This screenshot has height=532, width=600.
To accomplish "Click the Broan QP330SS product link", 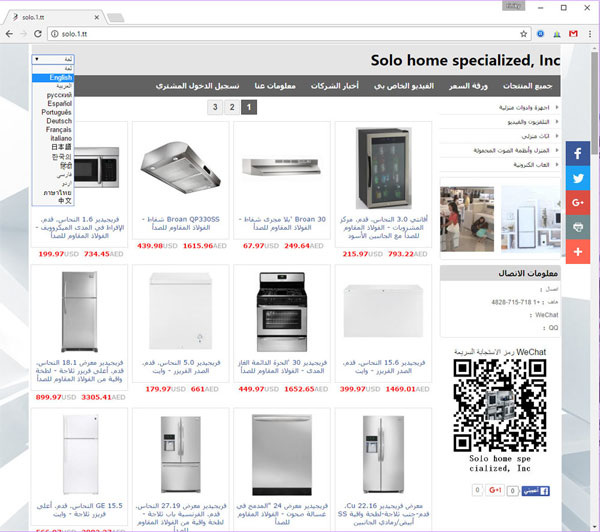I will pos(181,224).
